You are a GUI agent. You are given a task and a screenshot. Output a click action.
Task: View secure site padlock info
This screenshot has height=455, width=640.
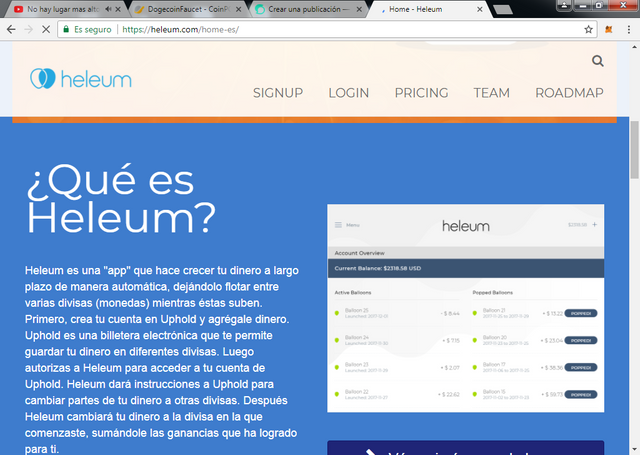tap(66, 29)
